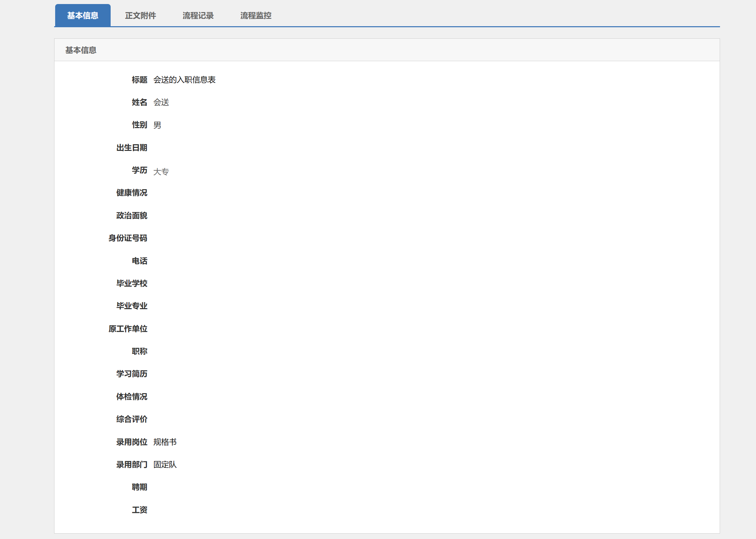Switch to the 基本信息 tab
Screen dimensions: 756x539
coord(83,15)
